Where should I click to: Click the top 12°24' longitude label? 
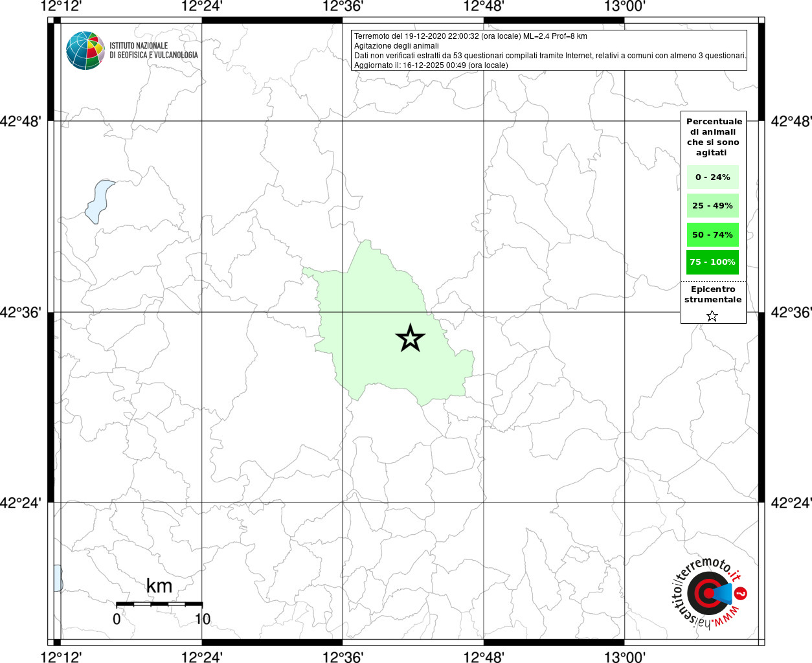pyautogui.click(x=201, y=6)
